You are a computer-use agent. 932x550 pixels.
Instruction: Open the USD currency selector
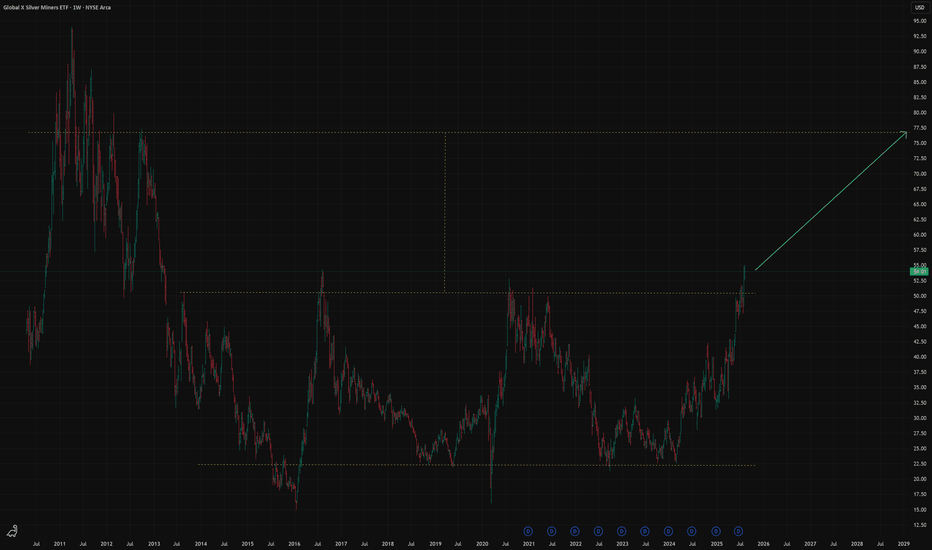click(920, 7)
